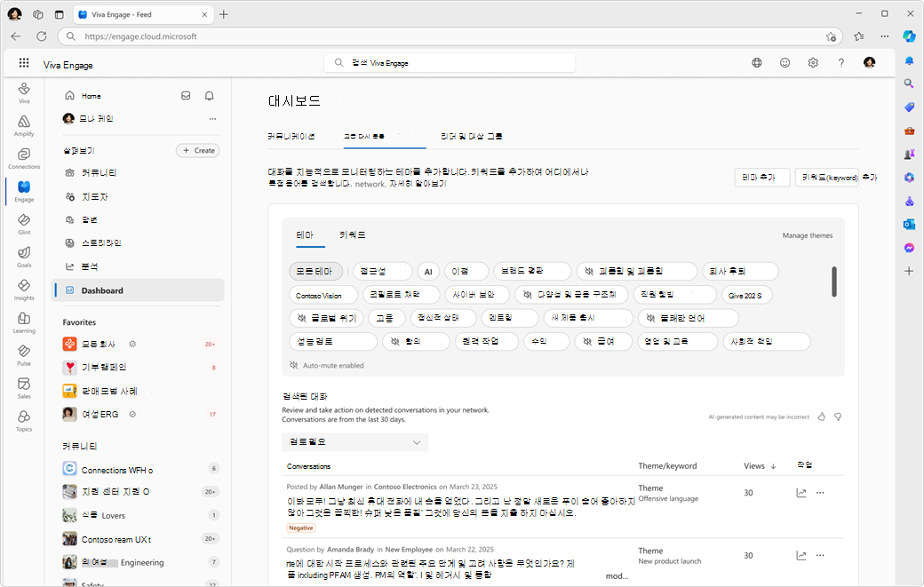Image resolution: width=924 pixels, height=587 pixels.
Task: Switch to the third dashboard tab
Action: coord(472,136)
